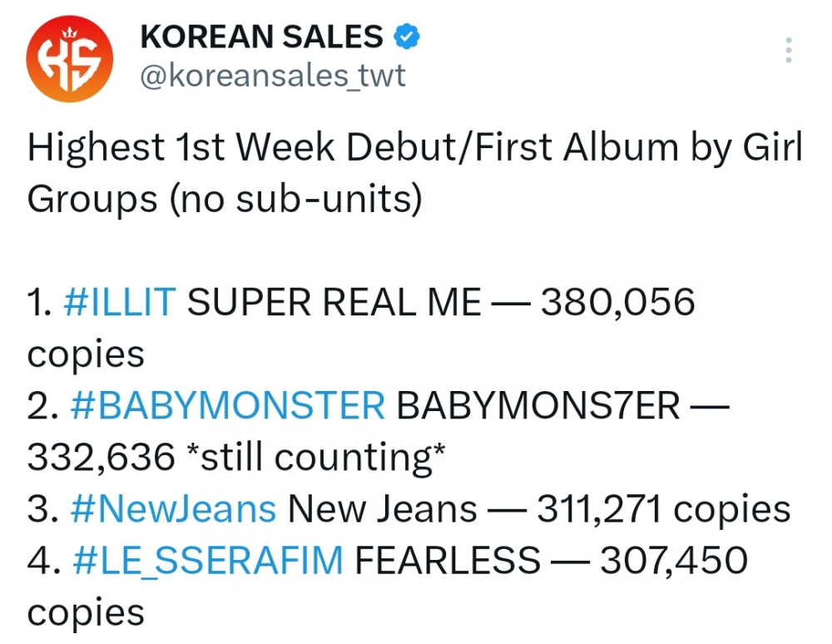Click the 311,271 copies figure
This screenshot has height=644, width=832.
pos(664,509)
